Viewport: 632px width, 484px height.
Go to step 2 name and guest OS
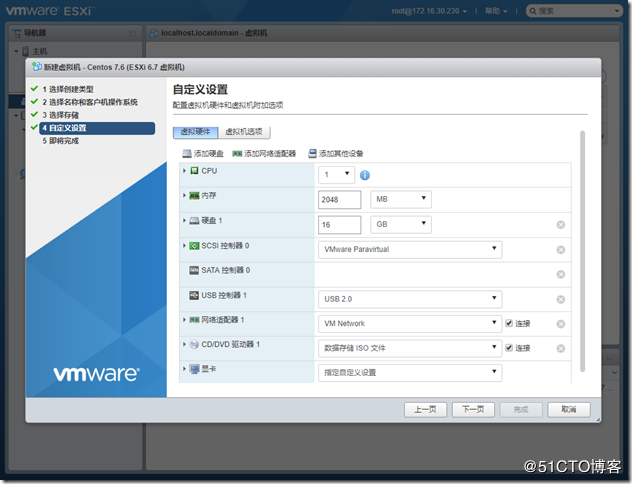(x=90, y=102)
